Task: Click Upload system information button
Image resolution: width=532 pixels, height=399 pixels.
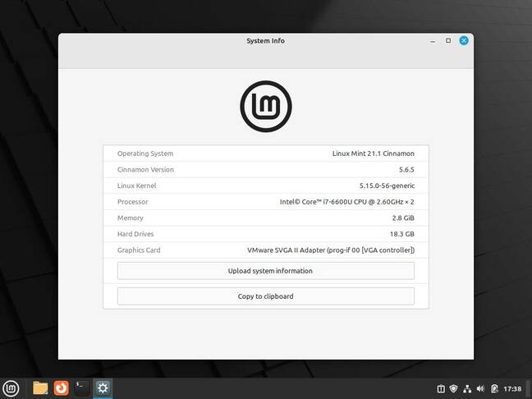Action: coord(266,271)
